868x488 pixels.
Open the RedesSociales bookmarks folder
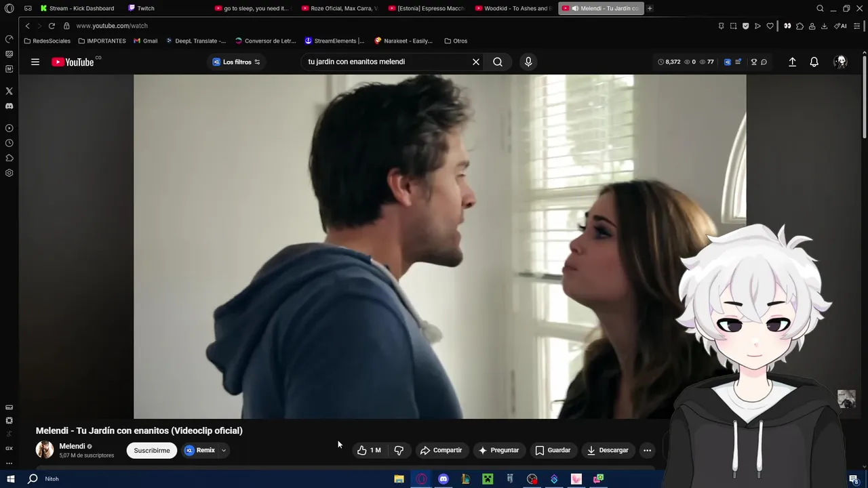(47, 41)
